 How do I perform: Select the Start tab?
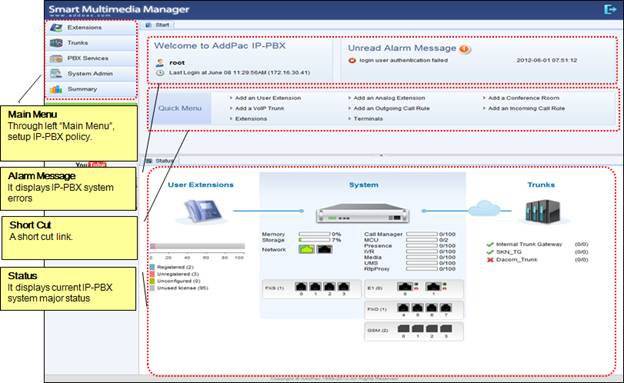pos(158,25)
